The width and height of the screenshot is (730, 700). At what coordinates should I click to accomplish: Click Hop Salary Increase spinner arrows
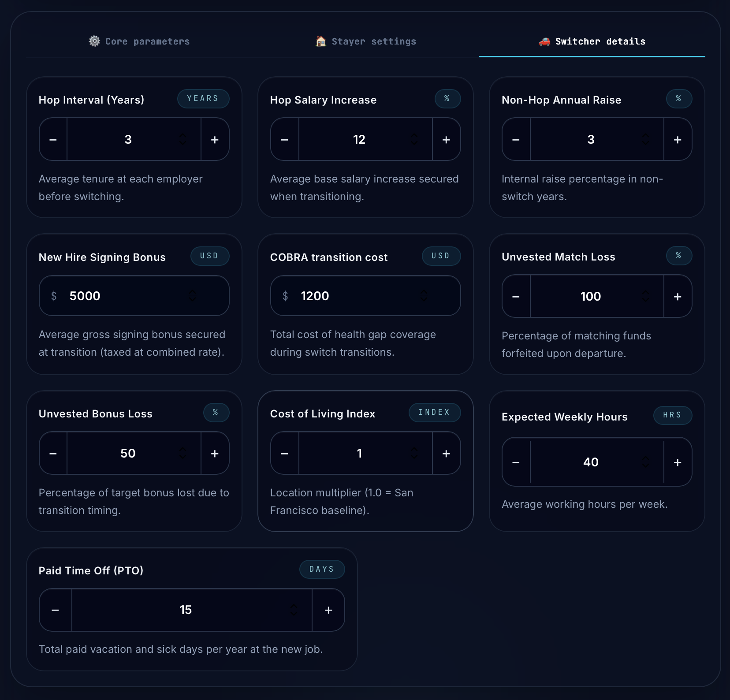coord(414,140)
